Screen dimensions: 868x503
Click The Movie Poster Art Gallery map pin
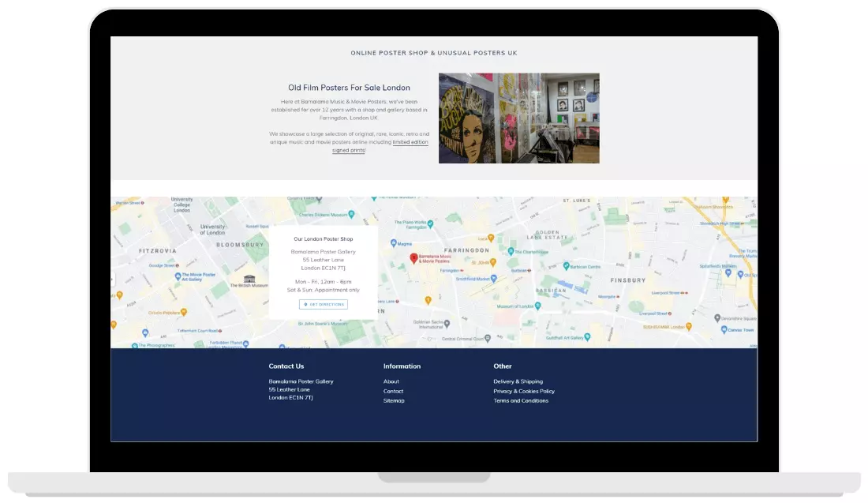(x=178, y=276)
